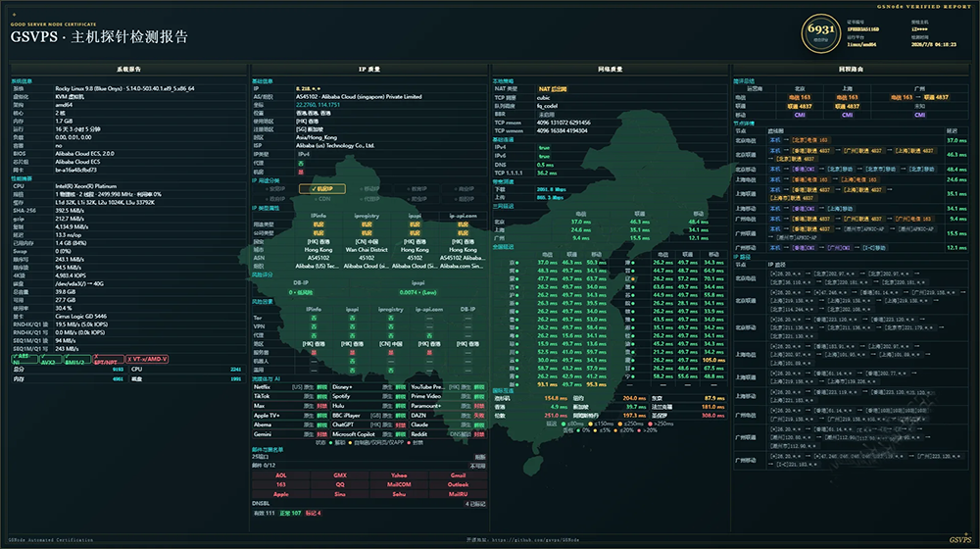The width and height of the screenshot is (980, 549).
Task: Click the BBC iPlayer unlock row
Action: (x=368, y=416)
